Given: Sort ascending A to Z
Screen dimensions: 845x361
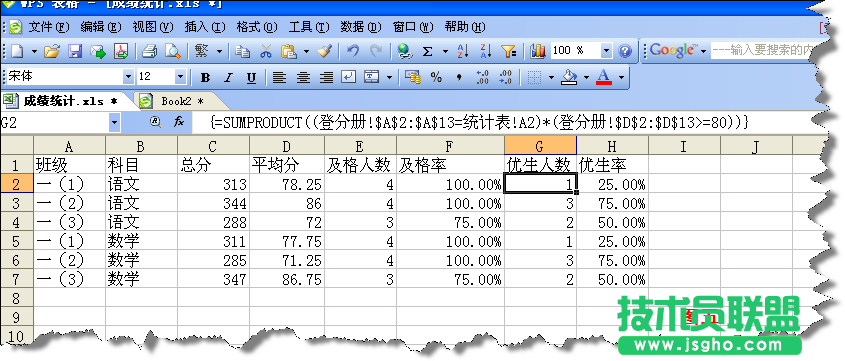Looking at the screenshot, I should pyautogui.click(x=462, y=51).
